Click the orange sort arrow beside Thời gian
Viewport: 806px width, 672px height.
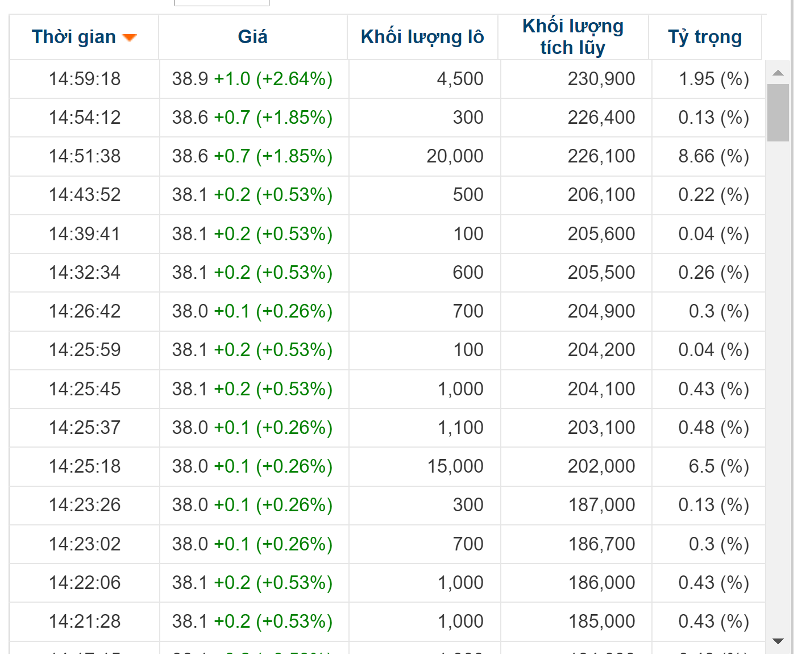click(130, 37)
